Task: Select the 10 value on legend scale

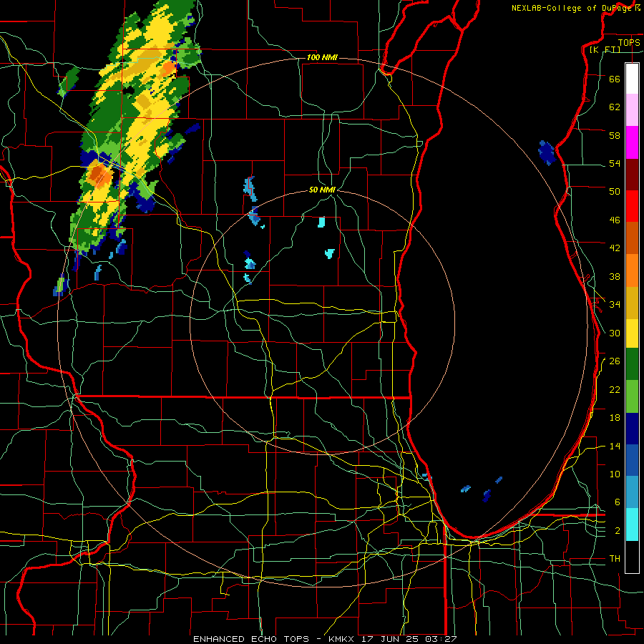Action: tap(615, 474)
